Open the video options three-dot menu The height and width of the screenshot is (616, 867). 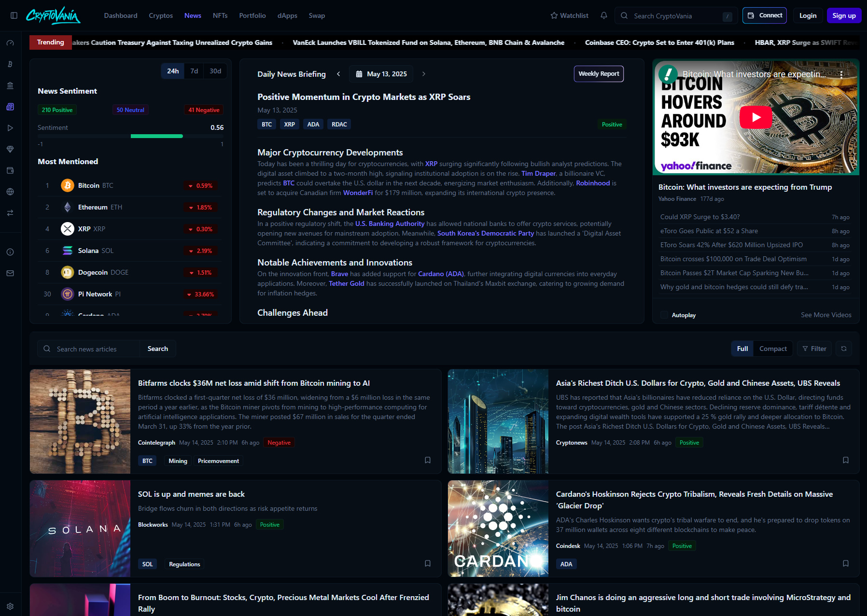click(x=841, y=74)
